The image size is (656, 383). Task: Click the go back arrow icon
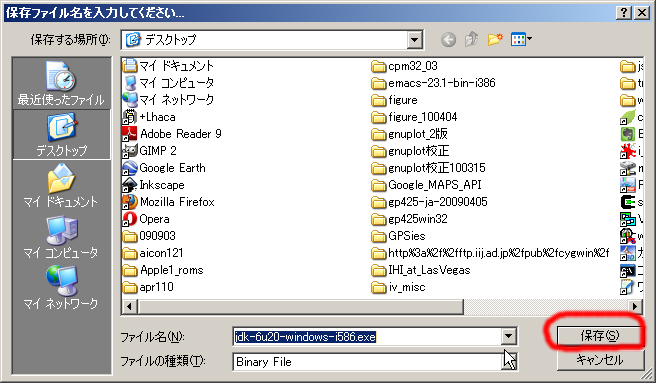(x=448, y=40)
